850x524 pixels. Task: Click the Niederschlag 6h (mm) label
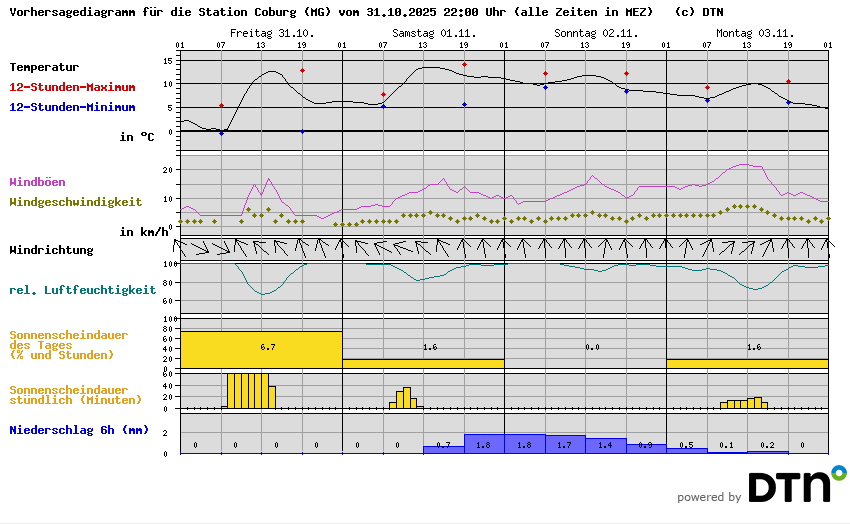(x=78, y=430)
